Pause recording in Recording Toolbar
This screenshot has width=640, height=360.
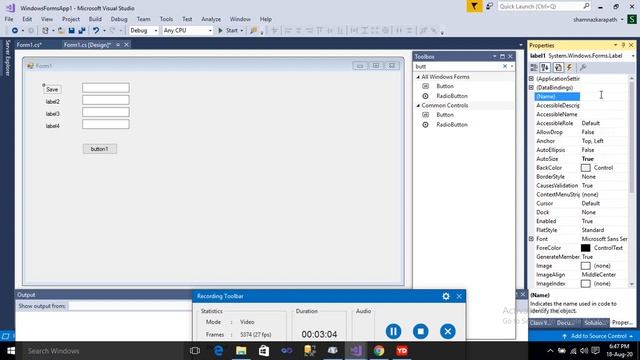click(393, 331)
